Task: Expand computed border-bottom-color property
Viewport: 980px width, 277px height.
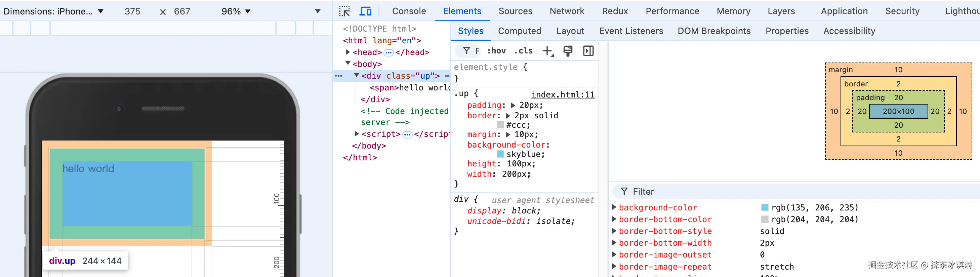Action: click(614, 219)
